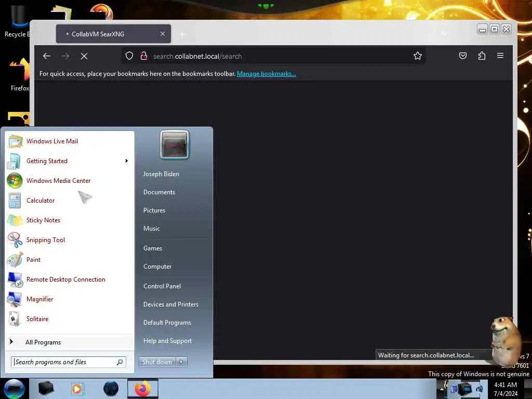Click the Remote Desktop Connection icon
The height and width of the screenshot is (399, 532).
[15, 280]
